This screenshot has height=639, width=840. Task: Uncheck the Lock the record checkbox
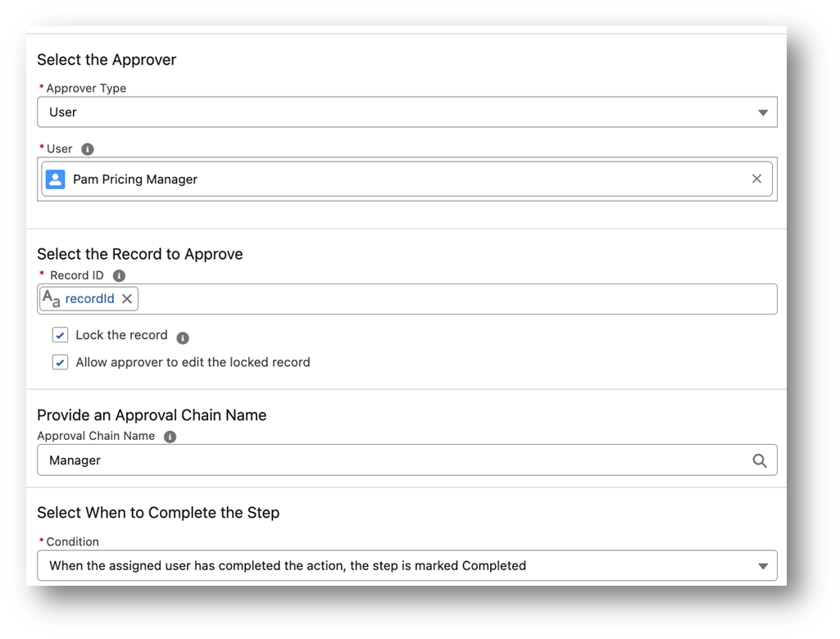pyautogui.click(x=60, y=335)
